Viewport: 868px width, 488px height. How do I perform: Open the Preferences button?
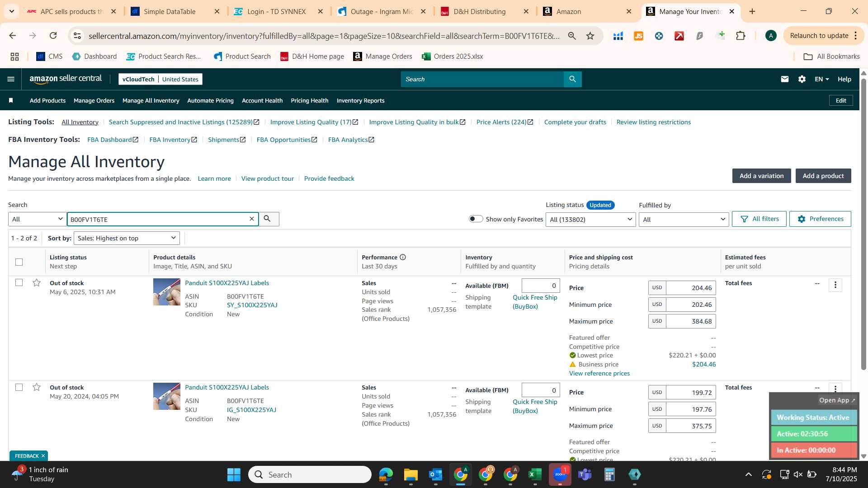pyautogui.click(x=820, y=219)
